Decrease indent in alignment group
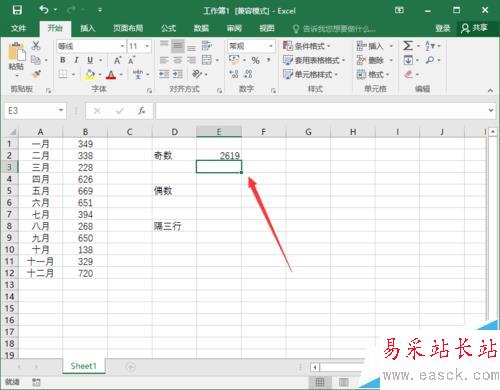 164,74
